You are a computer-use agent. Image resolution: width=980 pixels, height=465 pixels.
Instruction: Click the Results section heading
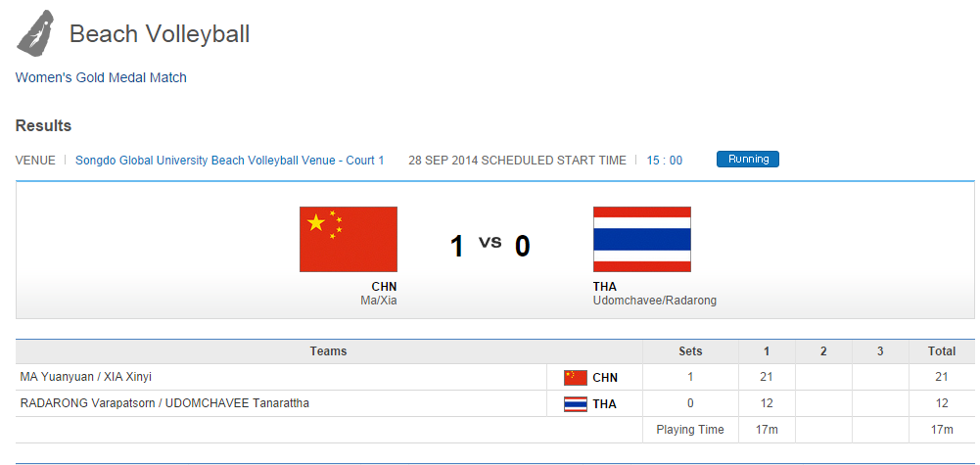pyautogui.click(x=43, y=126)
